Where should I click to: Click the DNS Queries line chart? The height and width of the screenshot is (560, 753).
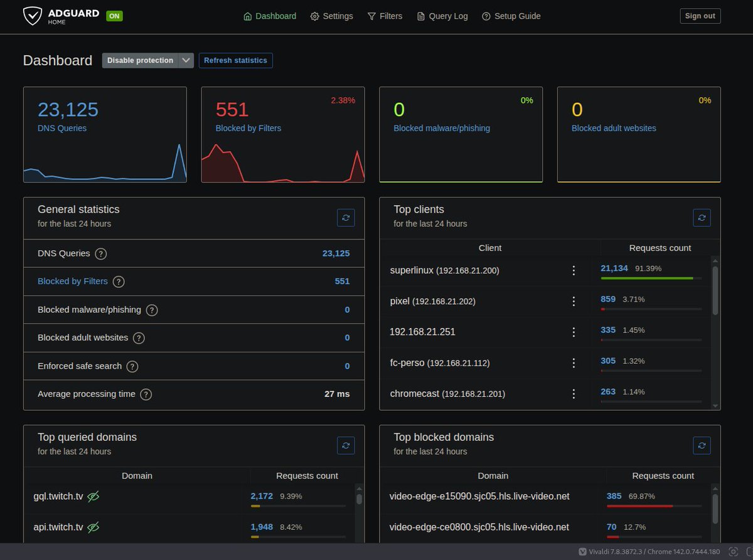point(105,163)
